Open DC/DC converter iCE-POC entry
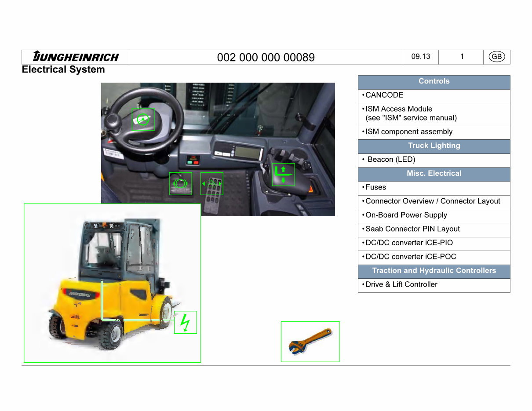532x411 pixels. click(x=434, y=258)
